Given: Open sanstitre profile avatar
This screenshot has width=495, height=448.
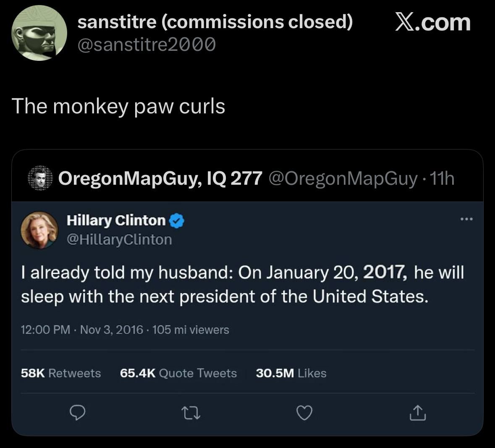Looking at the screenshot, I should [x=39, y=33].
